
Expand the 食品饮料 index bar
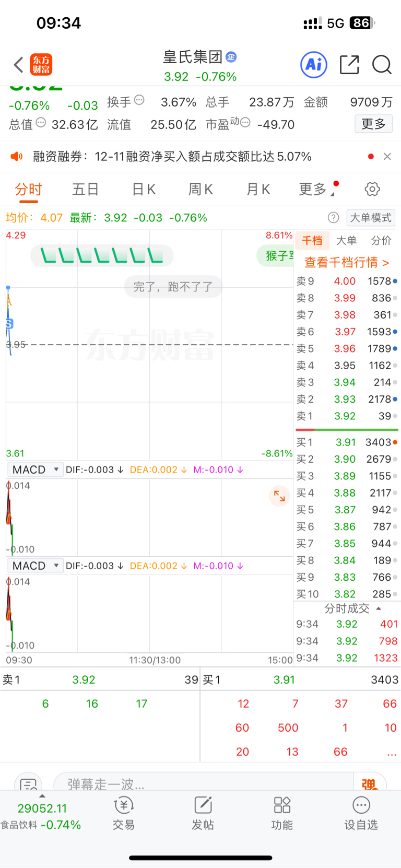[42, 796]
